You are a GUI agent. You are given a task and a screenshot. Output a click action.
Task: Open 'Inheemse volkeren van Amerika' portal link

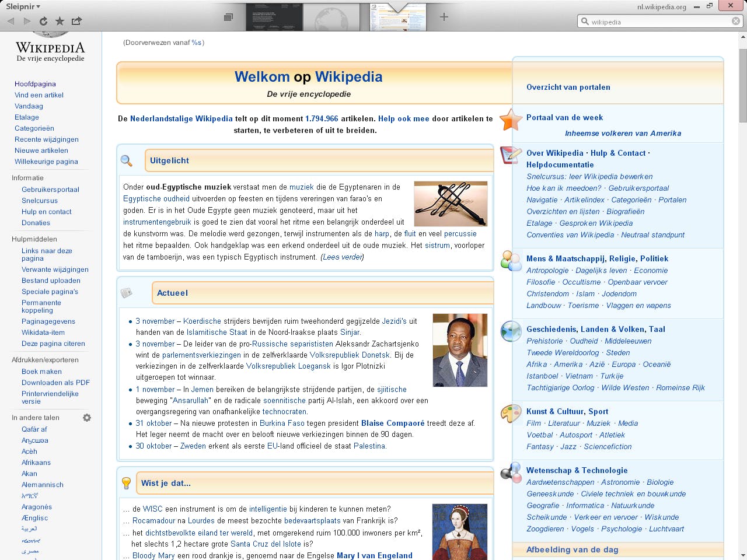[623, 134]
